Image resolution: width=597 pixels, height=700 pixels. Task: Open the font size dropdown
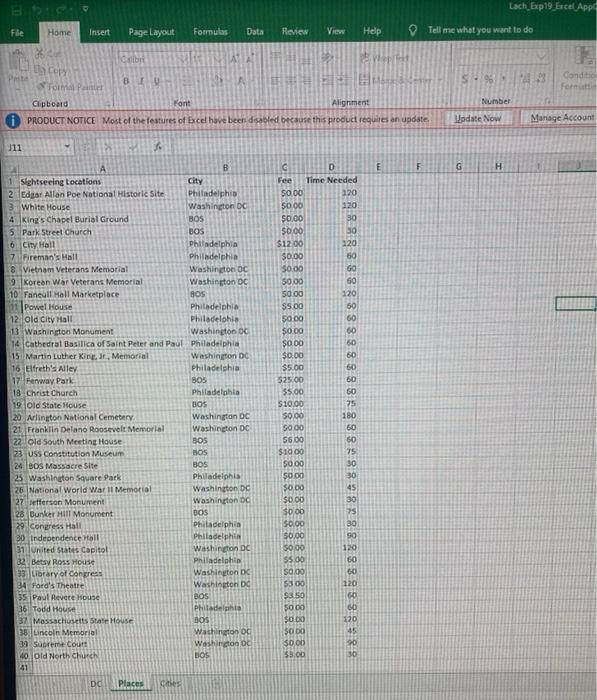[218, 59]
